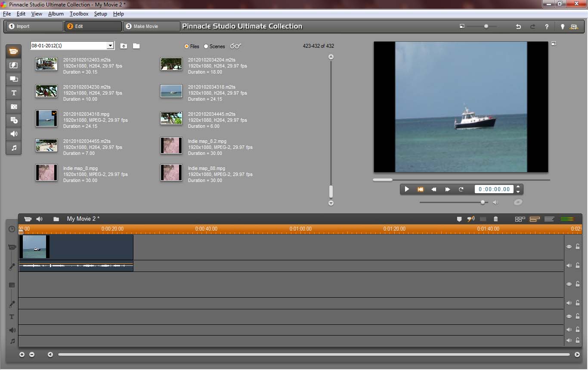
Task: Open the video toolbox from the timeline bar
Action: point(28,219)
